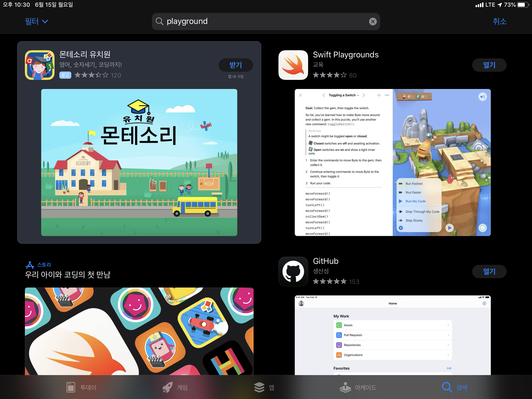532x399 pixels.
Task: Open the Today tab icon
Action: pos(71,387)
